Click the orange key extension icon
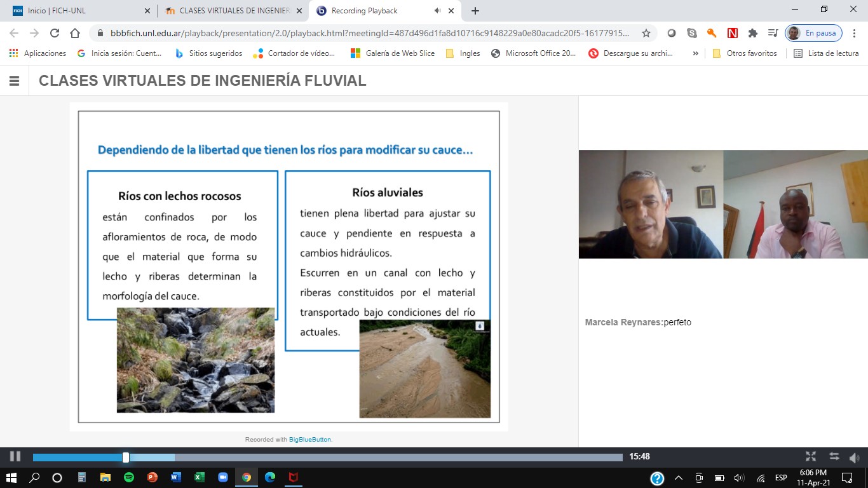This screenshot has height=488, width=868. [x=712, y=33]
